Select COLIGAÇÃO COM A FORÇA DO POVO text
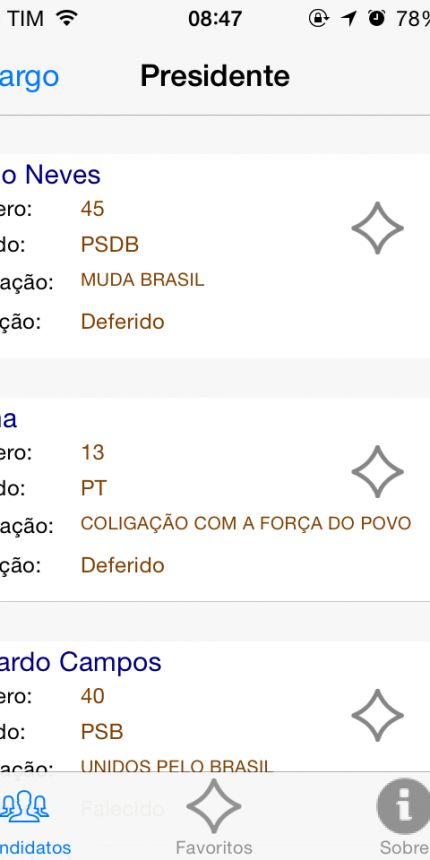This screenshot has width=430, height=860. 246,524
